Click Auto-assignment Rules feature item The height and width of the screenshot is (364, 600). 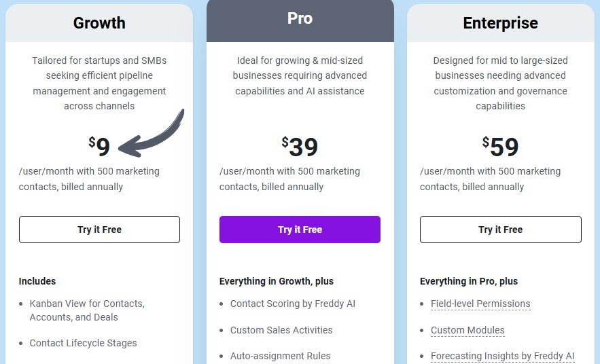[x=280, y=356]
